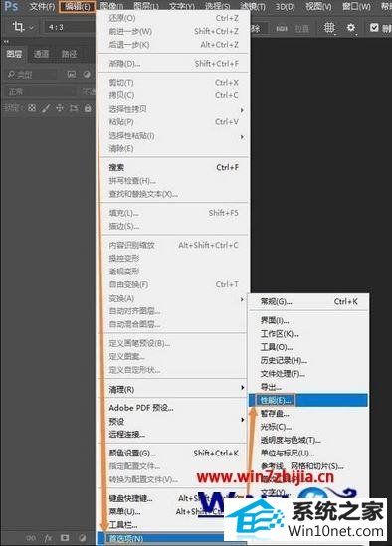Click the layer type search field
The height and width of the screenshot is (546, 392).
[x=32, y=75]
